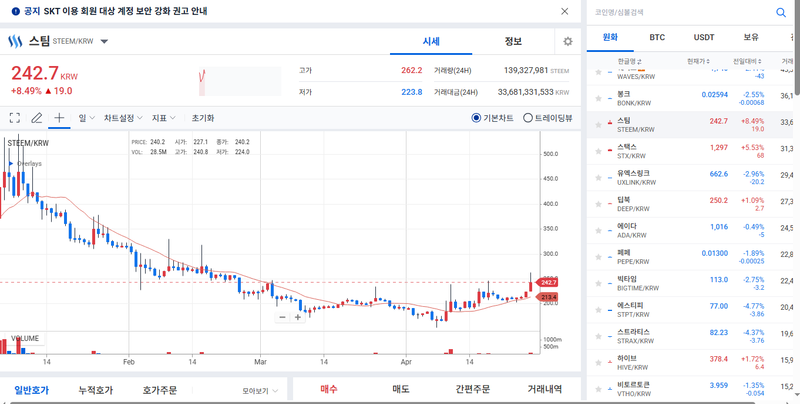Select the USDT market tab

704,37
